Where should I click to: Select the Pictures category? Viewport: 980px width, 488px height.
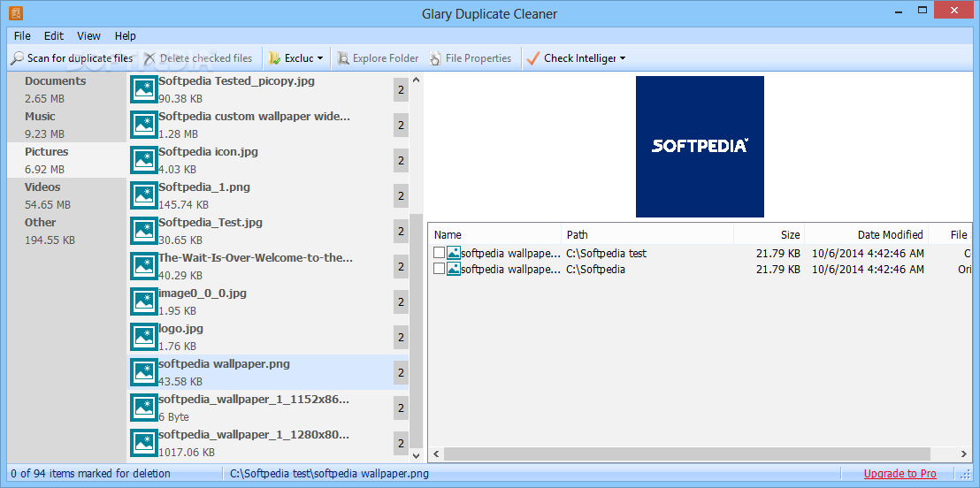[x=67, y=160]
